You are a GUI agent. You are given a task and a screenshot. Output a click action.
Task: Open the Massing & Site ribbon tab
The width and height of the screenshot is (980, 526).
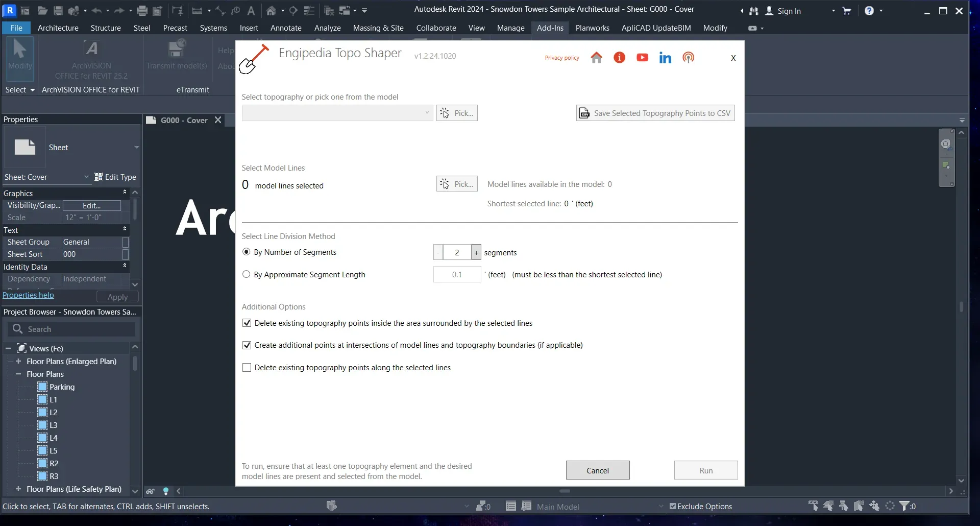pos(378,28)
